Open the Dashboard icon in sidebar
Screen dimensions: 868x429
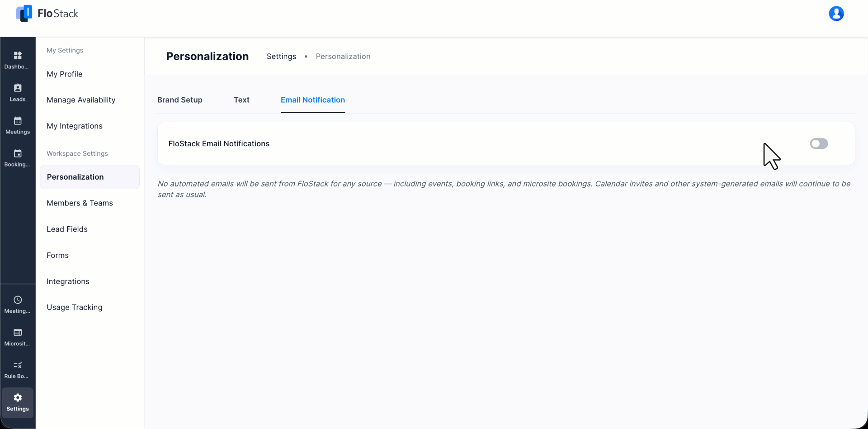18,56
